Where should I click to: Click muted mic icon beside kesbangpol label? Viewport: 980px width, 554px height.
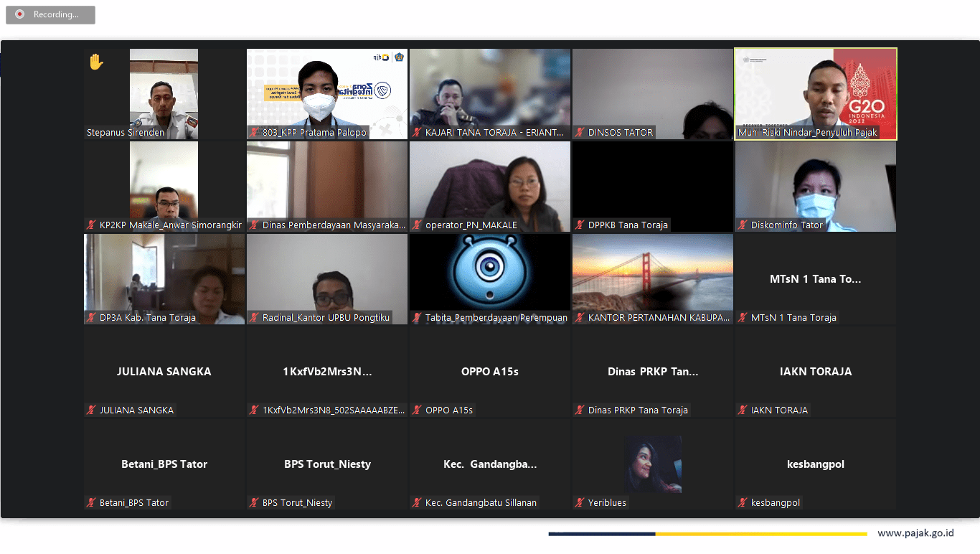pyautogui.click(x=743, y=503)
